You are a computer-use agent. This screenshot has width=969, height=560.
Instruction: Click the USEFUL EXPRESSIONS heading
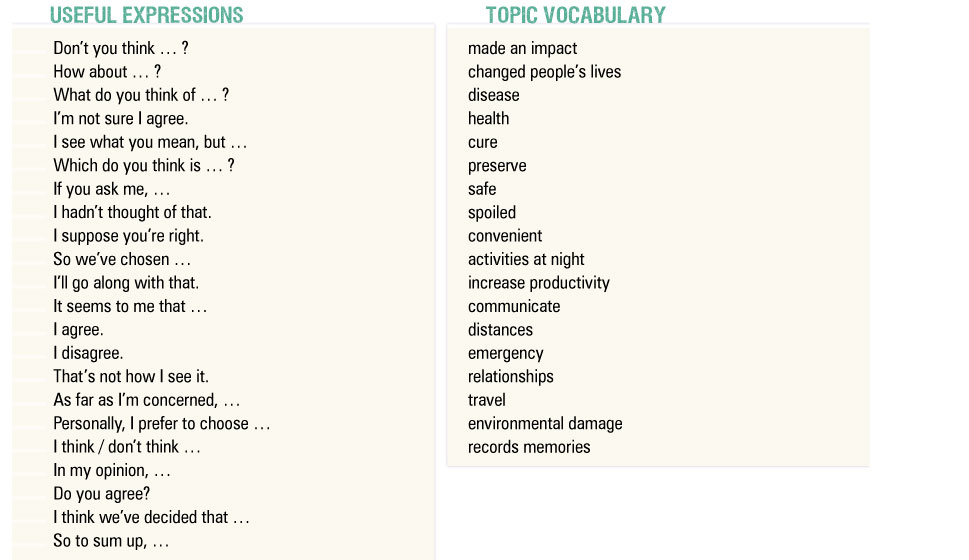(x=146, y=15)
